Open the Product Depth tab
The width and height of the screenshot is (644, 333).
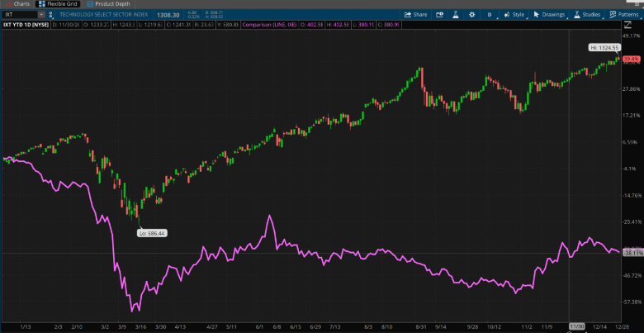[x=108, y=3]
